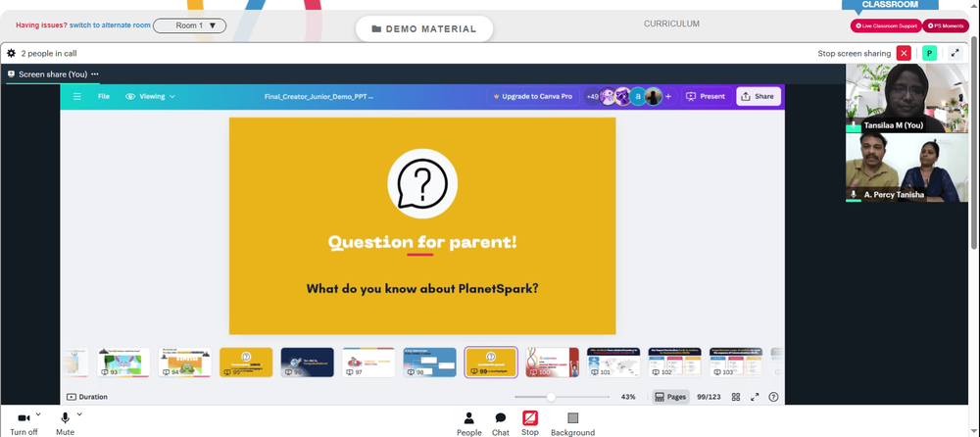This screenshot has height=437, width=980.
Task: Select slide thumbnail 102
Action: [675, 363]
